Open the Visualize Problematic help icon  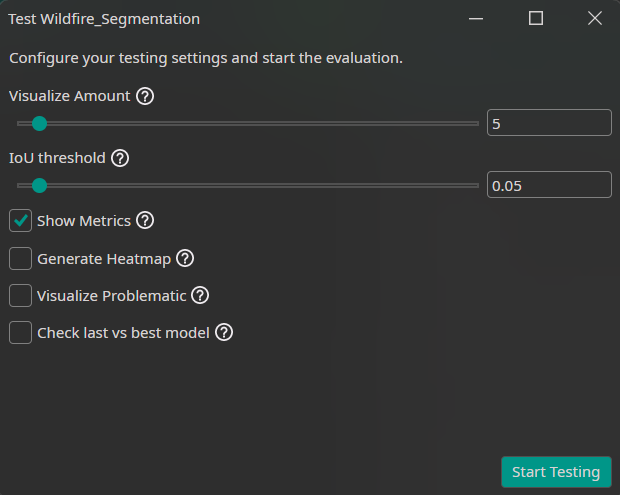200,296
